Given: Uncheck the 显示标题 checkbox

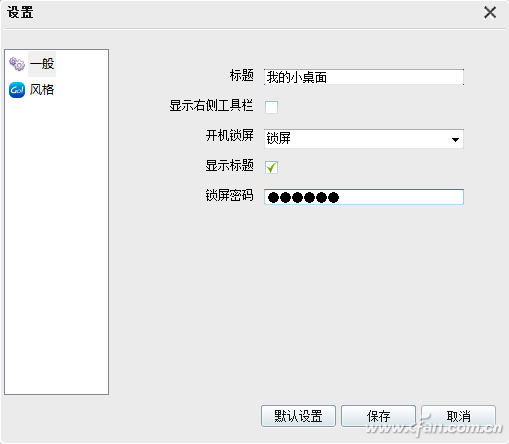Looking at the screenshot, I should coord(271,167).
